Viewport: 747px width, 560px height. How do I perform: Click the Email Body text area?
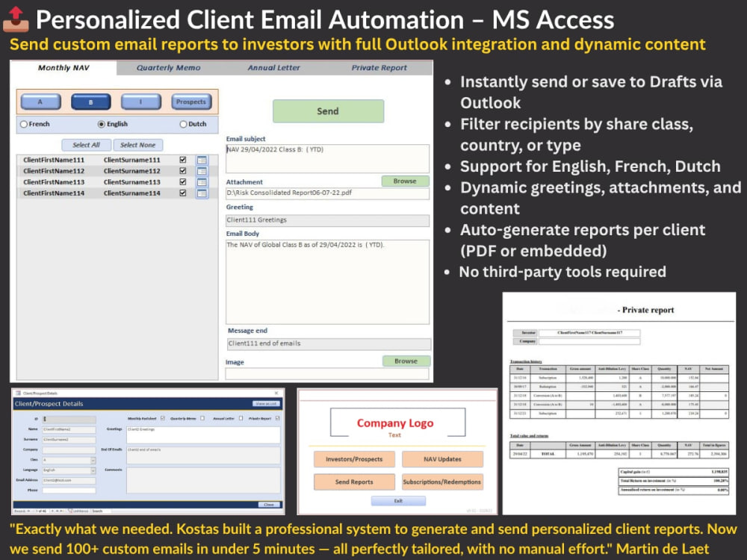(328, 282)
